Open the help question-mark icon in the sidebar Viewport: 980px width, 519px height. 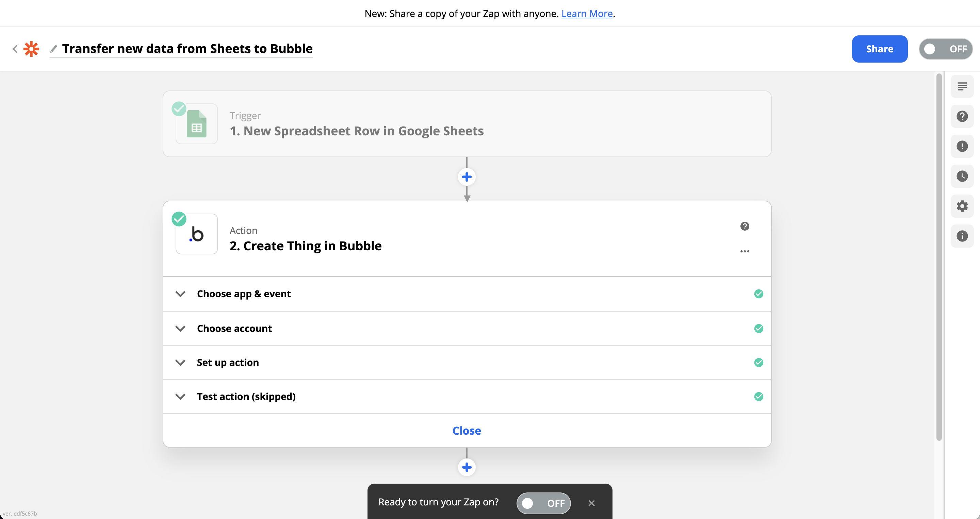click(962, 116)
